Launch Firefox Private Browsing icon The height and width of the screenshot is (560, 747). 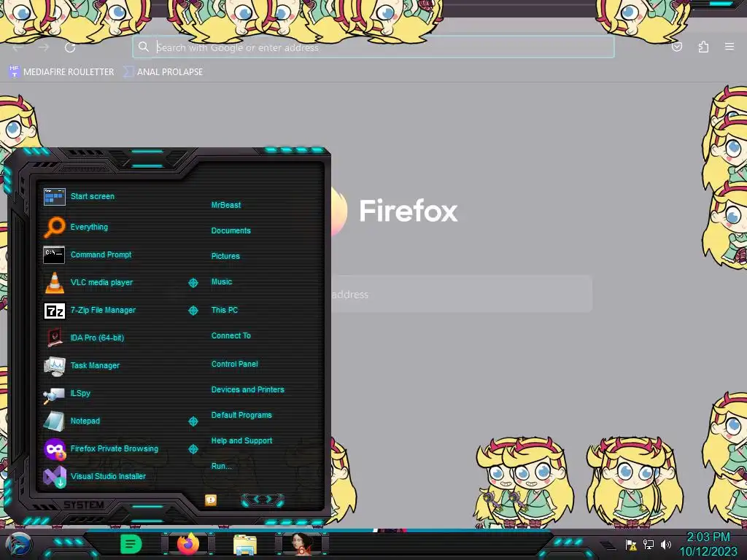point(54,448)
